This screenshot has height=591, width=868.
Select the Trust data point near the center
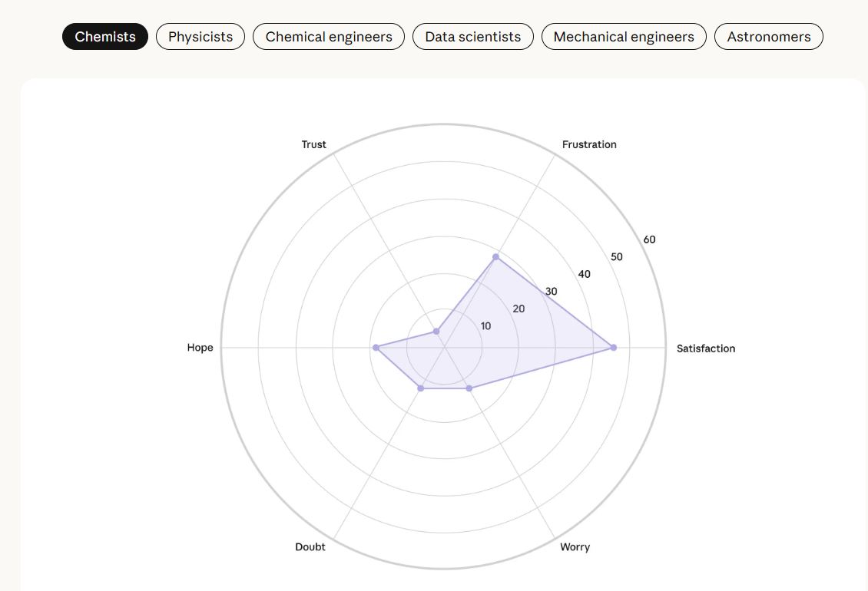tap(436, 332)
